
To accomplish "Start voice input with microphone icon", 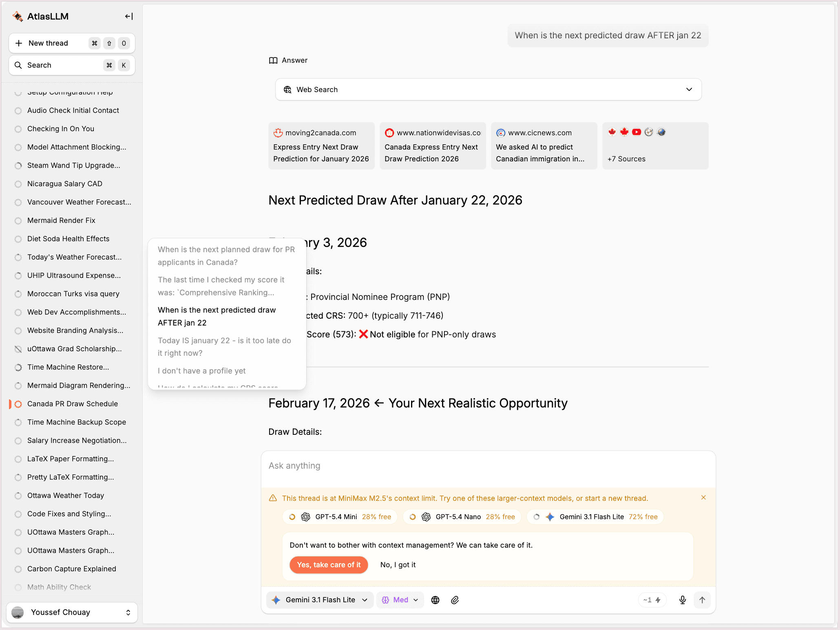I will pos(683,600).
